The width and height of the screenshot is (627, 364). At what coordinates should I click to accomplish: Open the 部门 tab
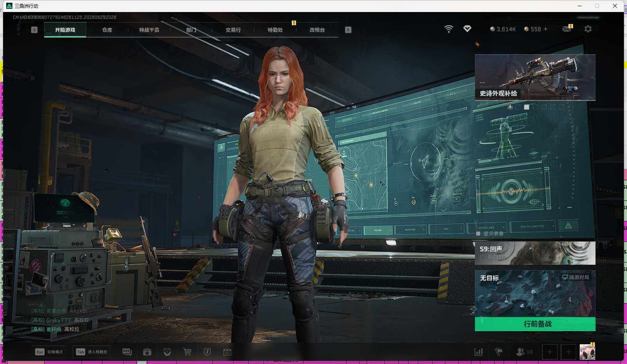(191, 30)
